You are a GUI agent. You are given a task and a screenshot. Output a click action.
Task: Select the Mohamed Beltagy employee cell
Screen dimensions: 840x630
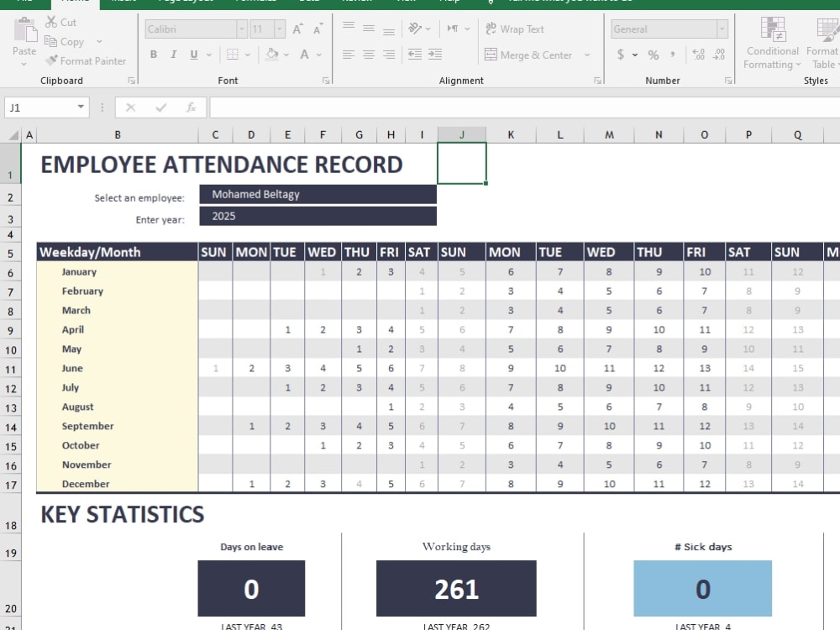pos(318,195)
